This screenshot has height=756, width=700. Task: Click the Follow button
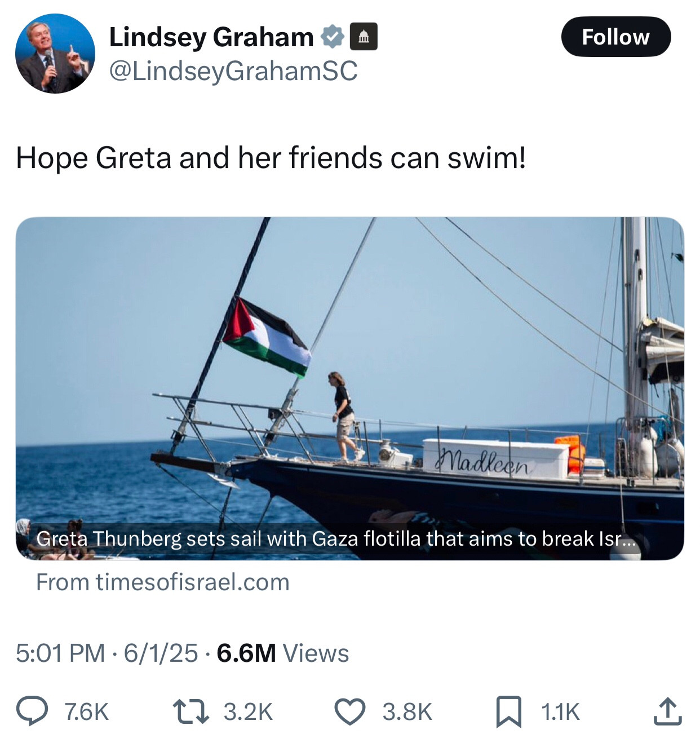pyautogui.click(x=616, y=37)
